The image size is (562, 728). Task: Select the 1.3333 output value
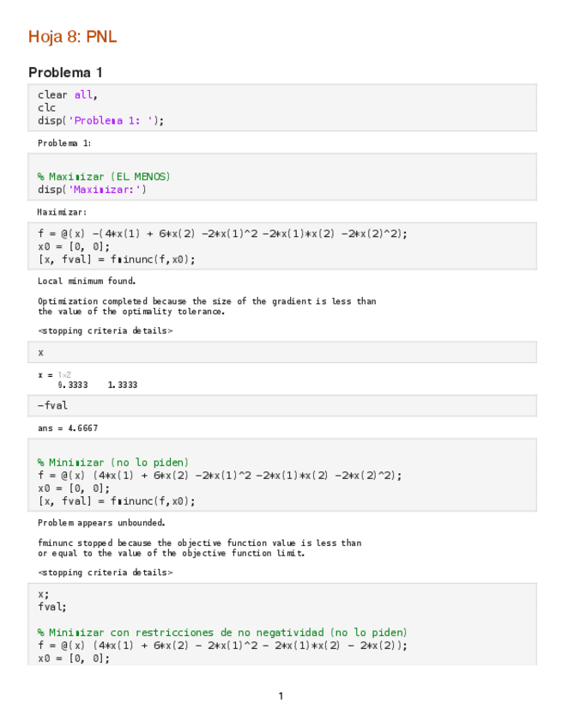tap(123, 385)
